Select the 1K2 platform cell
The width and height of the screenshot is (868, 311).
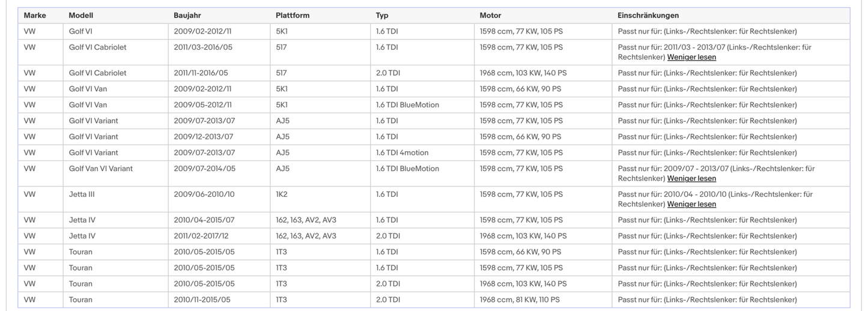click(x=282, y=195)
